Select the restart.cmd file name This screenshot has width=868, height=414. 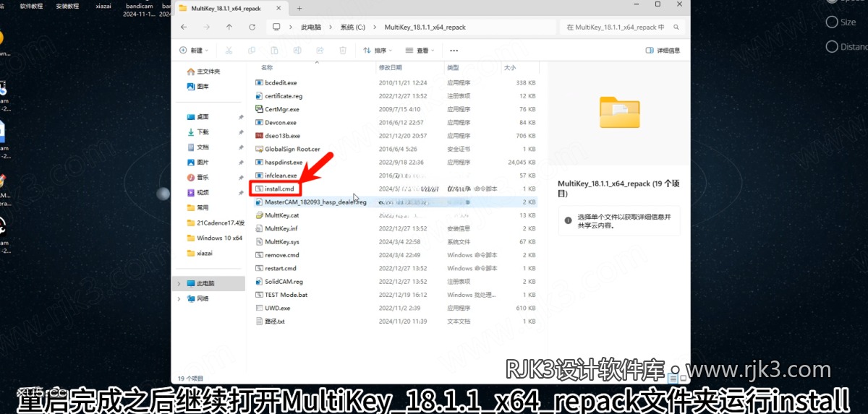pyautogui.click(x=281, y=268)
